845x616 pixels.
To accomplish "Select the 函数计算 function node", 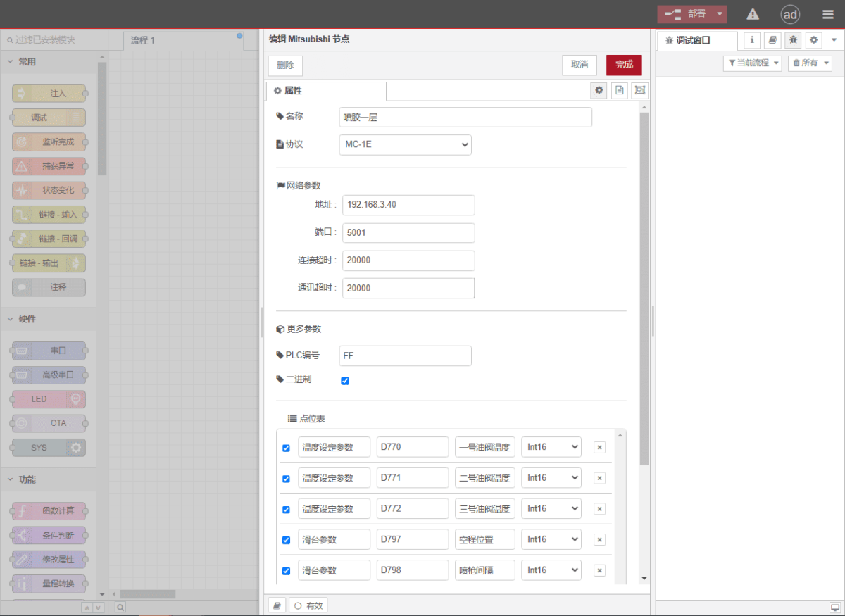I will [48, 510].
